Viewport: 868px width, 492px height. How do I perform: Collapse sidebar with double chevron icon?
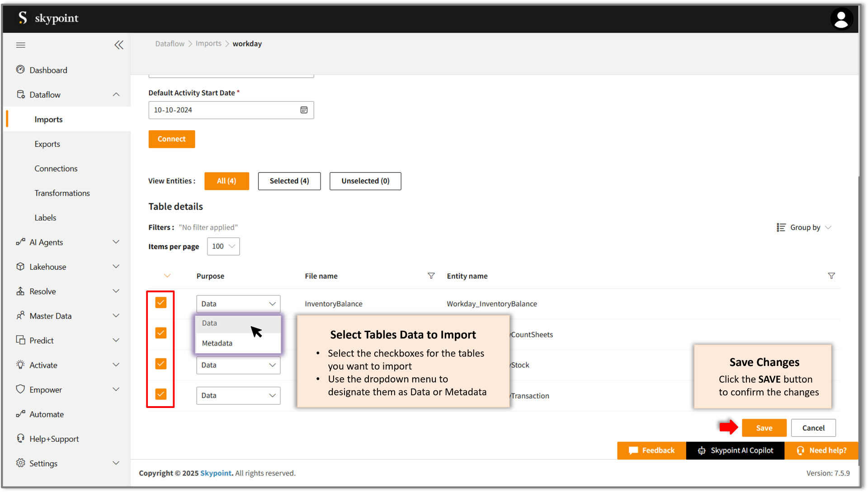pos(119,45)
